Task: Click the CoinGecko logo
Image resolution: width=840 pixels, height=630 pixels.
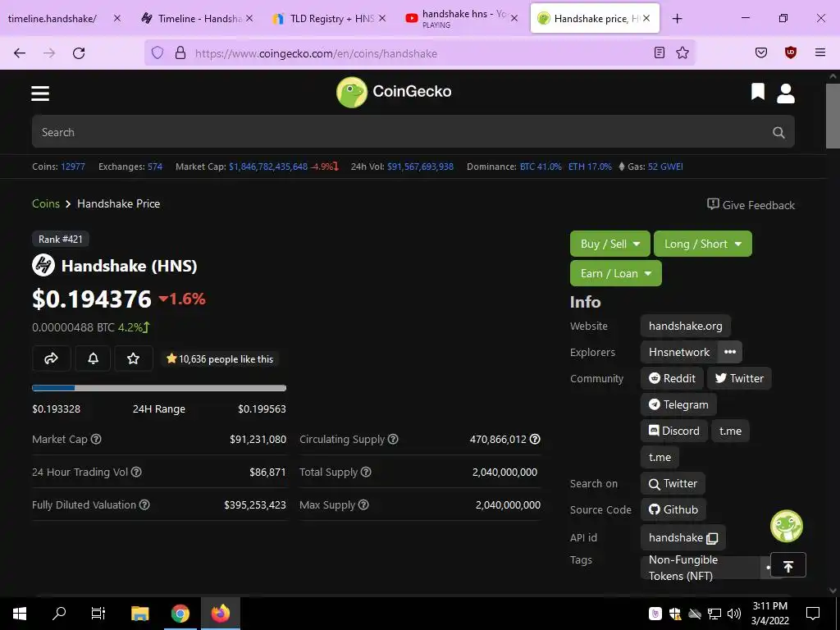Action: coord(394,92)
